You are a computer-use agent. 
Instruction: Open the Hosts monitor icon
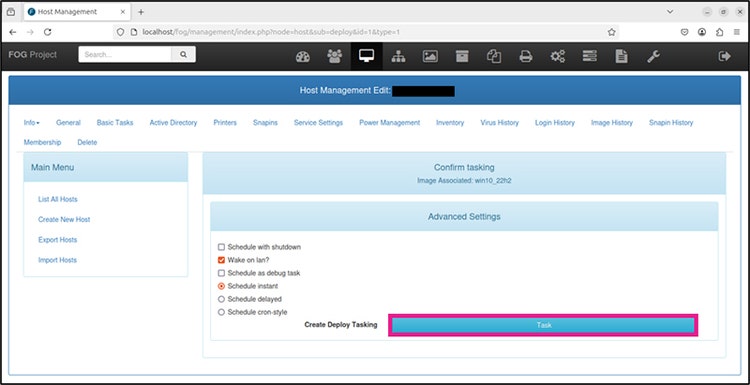pos(366,56)
